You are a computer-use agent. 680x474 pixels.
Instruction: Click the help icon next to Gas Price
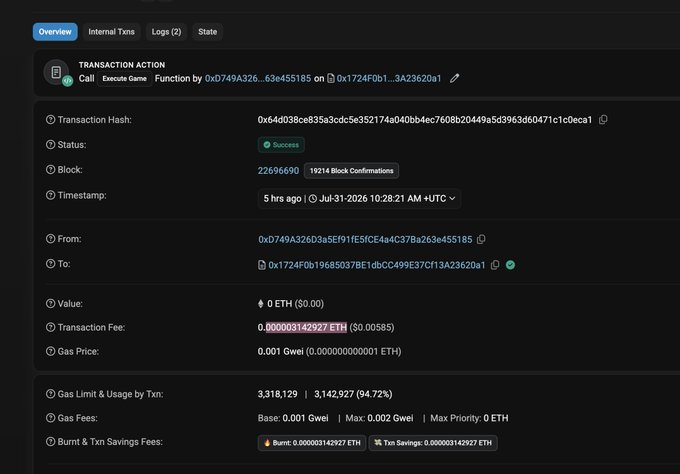click(x=50, y=351)
